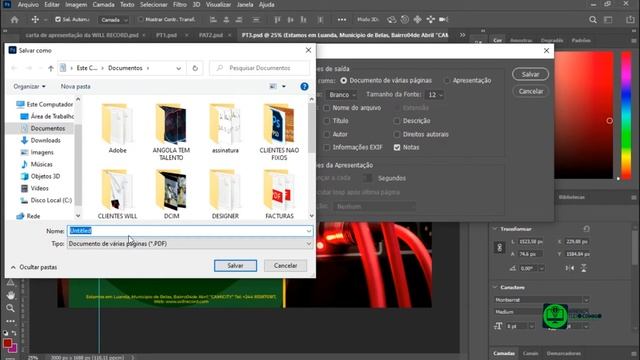The height and width of the screenshot is (360, 640).
Task: Click the view mode icon in file dialog
Action: click(273, 87)
